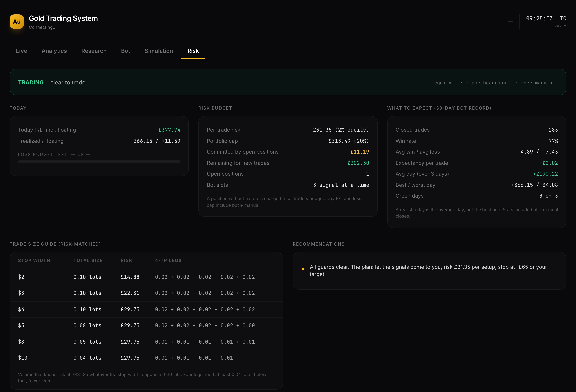The image size is (576, 392).
Task: Go to the Research tab
Action: (x=94, y=51)
